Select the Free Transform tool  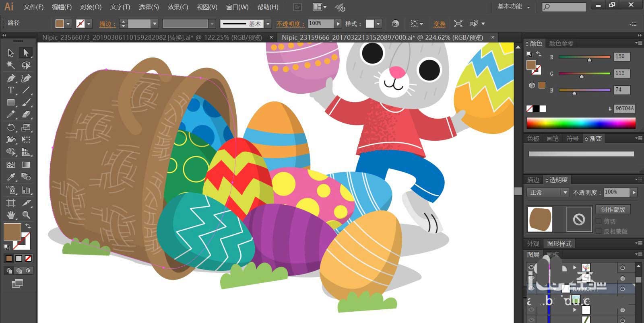click(26, 140)
